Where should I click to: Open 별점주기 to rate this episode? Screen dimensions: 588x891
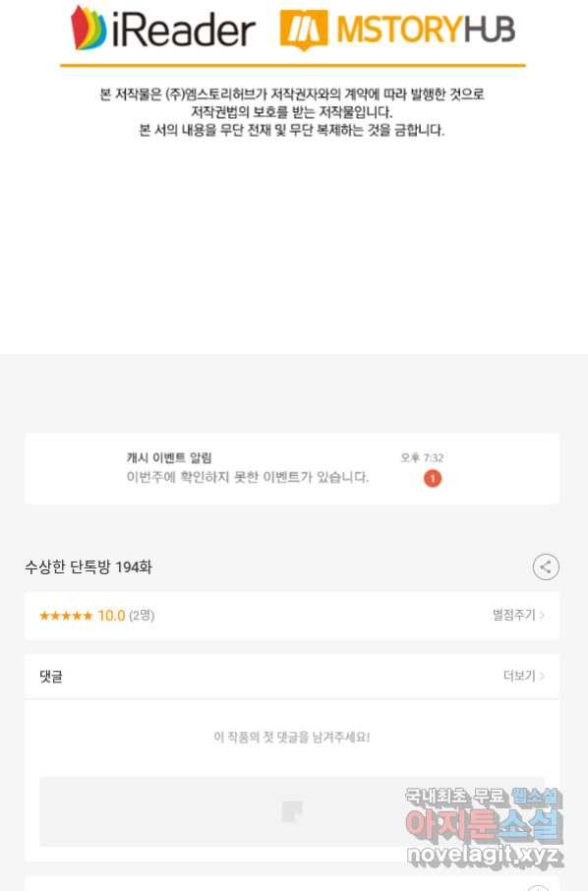pos(513,615)
